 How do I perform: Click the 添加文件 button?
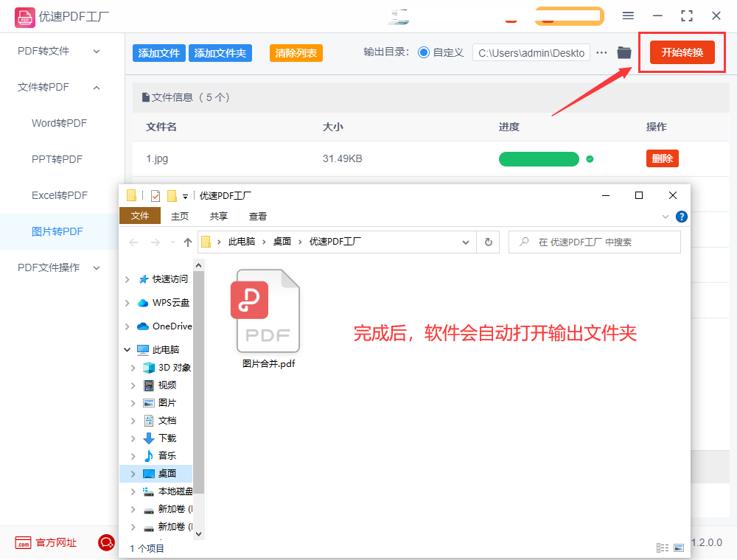(x=159, y=53)
